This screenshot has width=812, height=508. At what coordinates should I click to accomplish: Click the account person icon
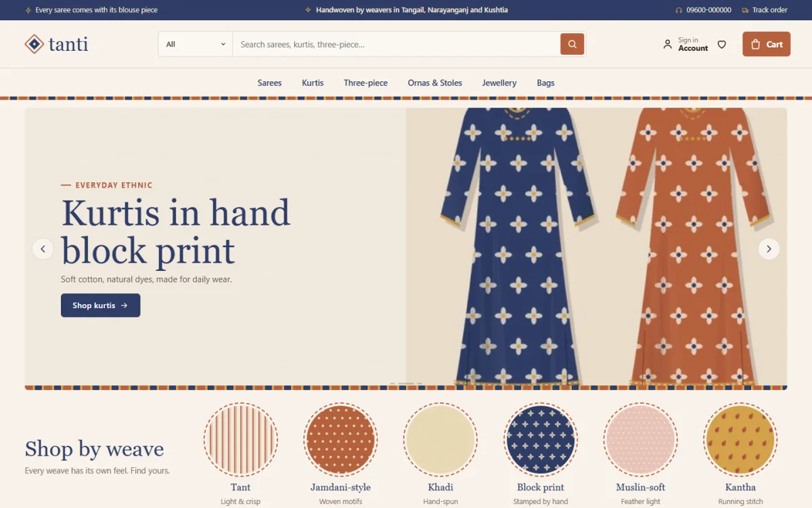(x=667, y=44)
